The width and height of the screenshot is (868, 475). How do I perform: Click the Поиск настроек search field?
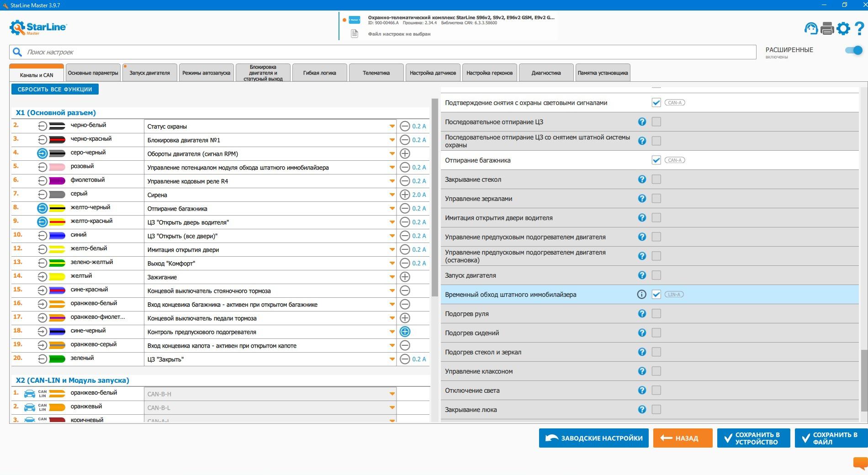tap(382, 52)
